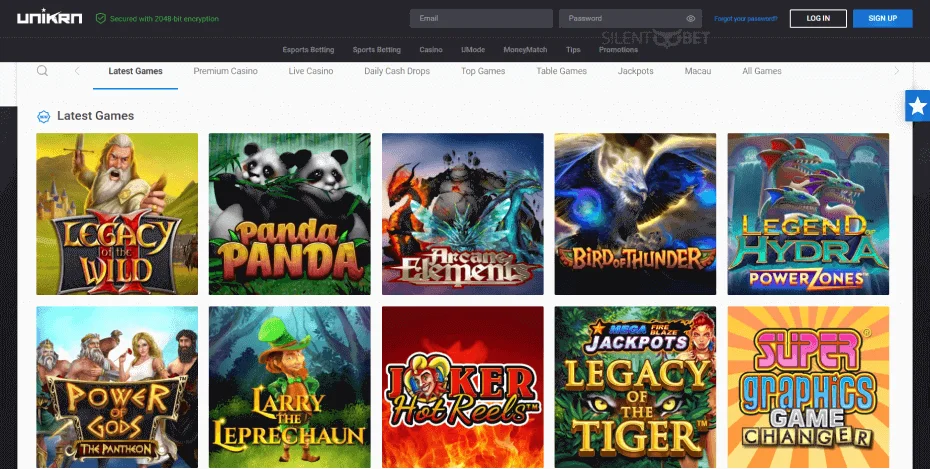This screenshot has height=469, width=930.
Task: Click the blue star favorites badge
Action: click(918, 106)
